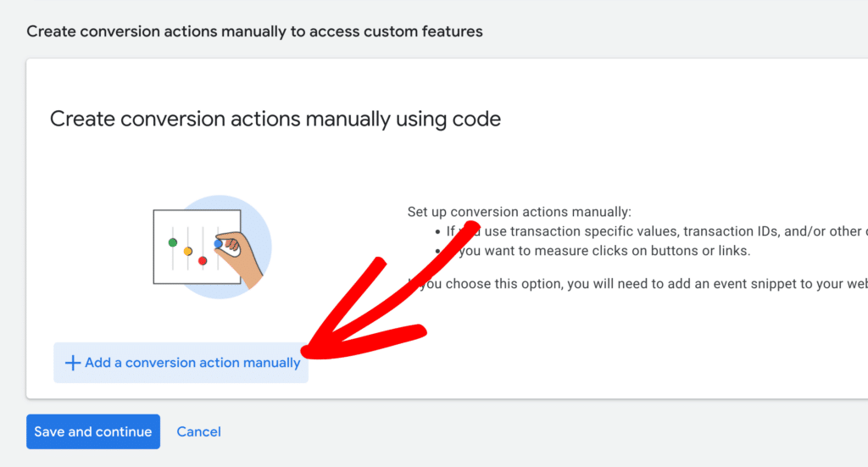Click the blue knob held by the hand
This screenshot has width=868, height=467.
pos(219,243)
